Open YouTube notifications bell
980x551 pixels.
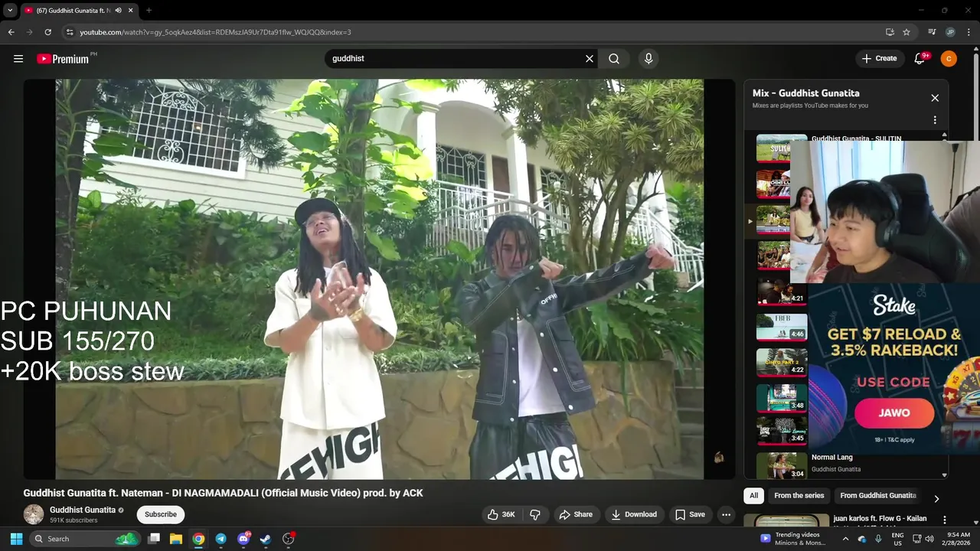(x=920, y=58)
